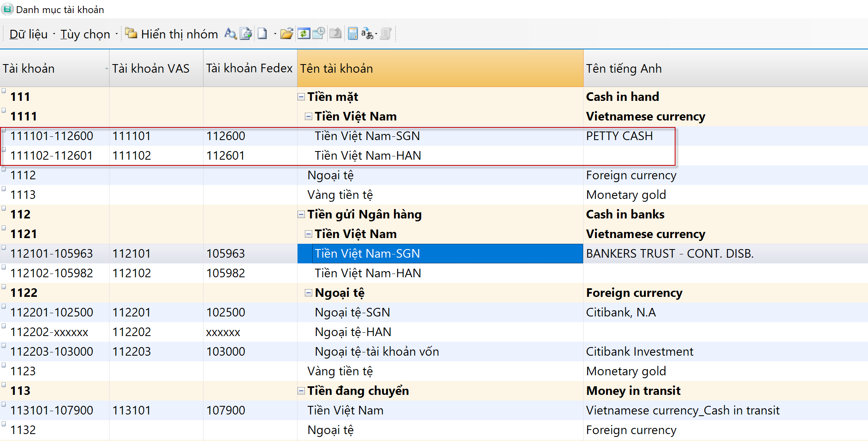
Task: Open the Dữ liệu menu
Action: [28, 34]
